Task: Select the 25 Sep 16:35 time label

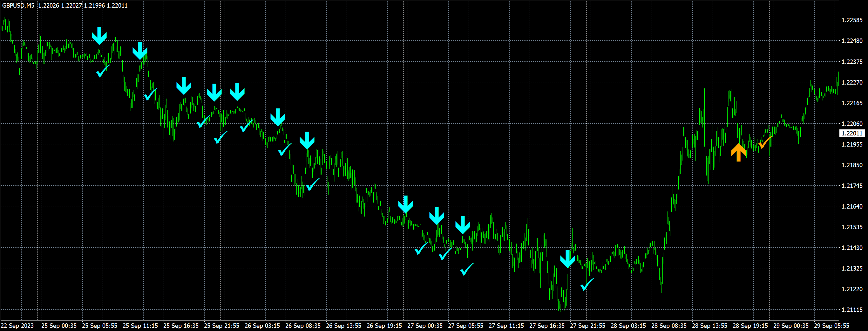Action: coord(181,326)
